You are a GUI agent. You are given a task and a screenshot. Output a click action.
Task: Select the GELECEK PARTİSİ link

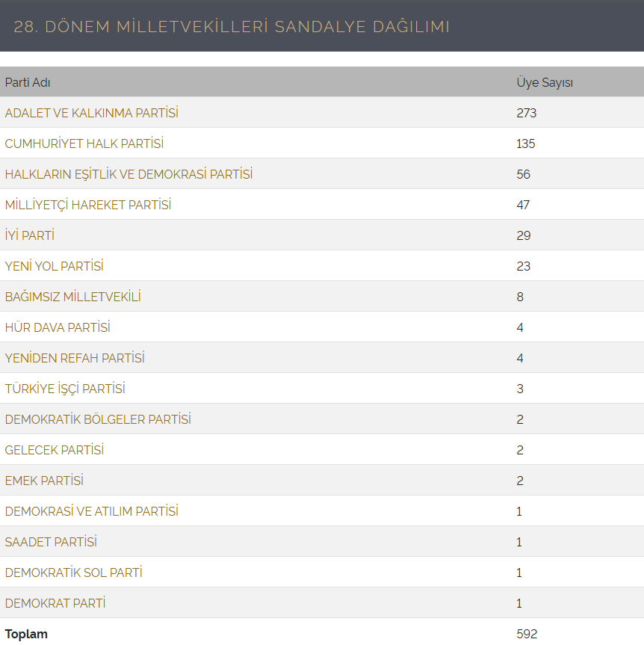pos(54,450)
